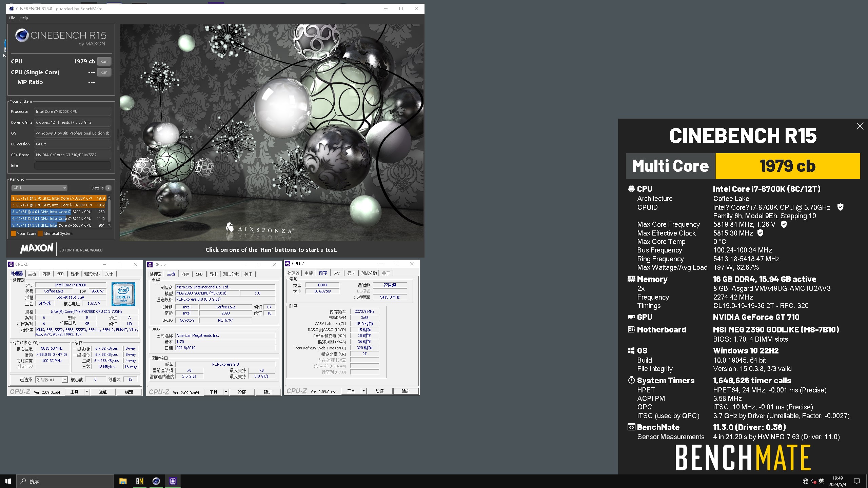Click the taskbar search box

[65, 481]
